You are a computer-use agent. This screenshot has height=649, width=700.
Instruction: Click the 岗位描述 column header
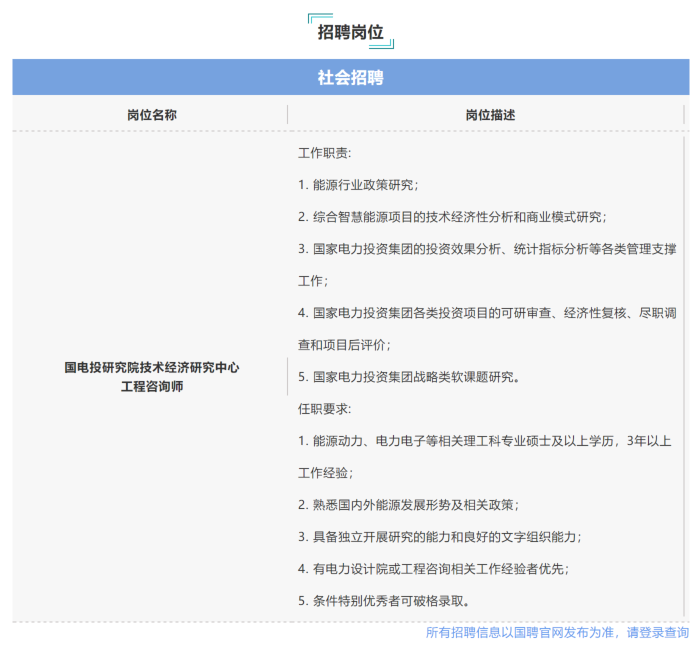490,115
